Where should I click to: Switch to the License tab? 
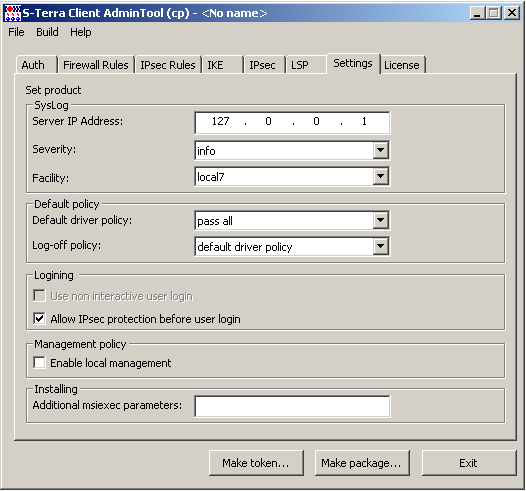click(402, 65)
